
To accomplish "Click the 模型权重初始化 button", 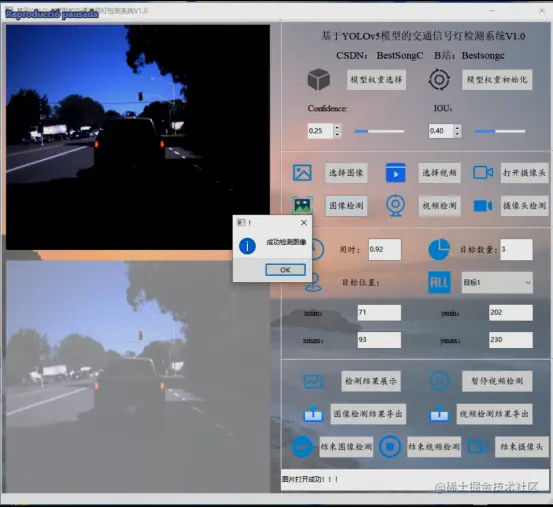I will pyautogui.click(x=497, y=79).
